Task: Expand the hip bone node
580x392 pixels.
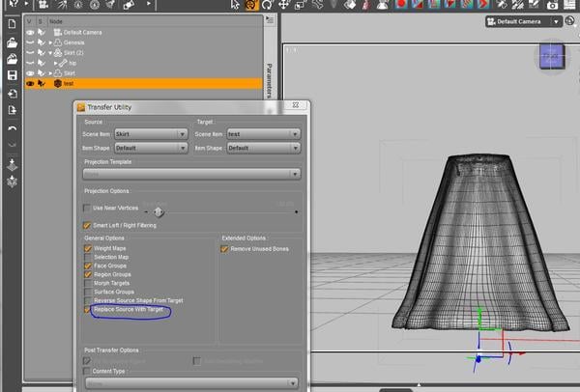Action: pos(56,63)
